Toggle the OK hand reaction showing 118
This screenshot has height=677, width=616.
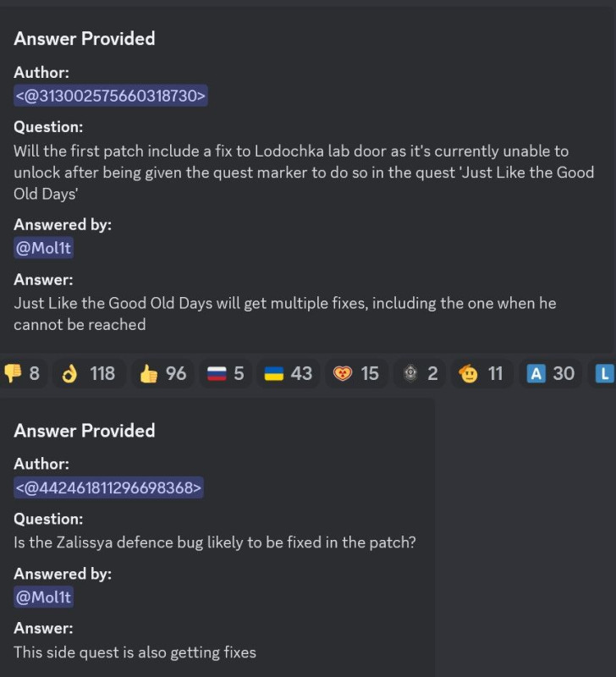click(x=90, y=373)
